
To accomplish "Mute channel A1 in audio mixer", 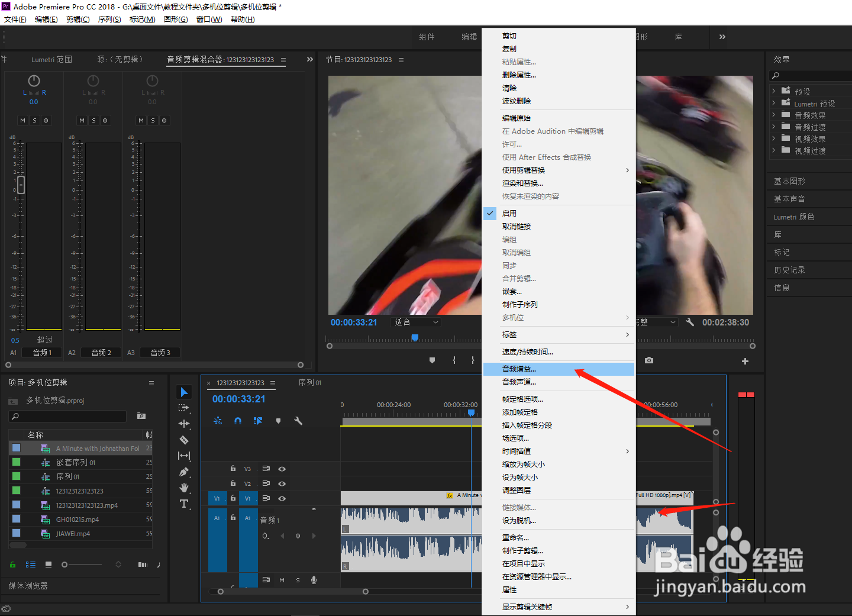I will click(22, 120).
